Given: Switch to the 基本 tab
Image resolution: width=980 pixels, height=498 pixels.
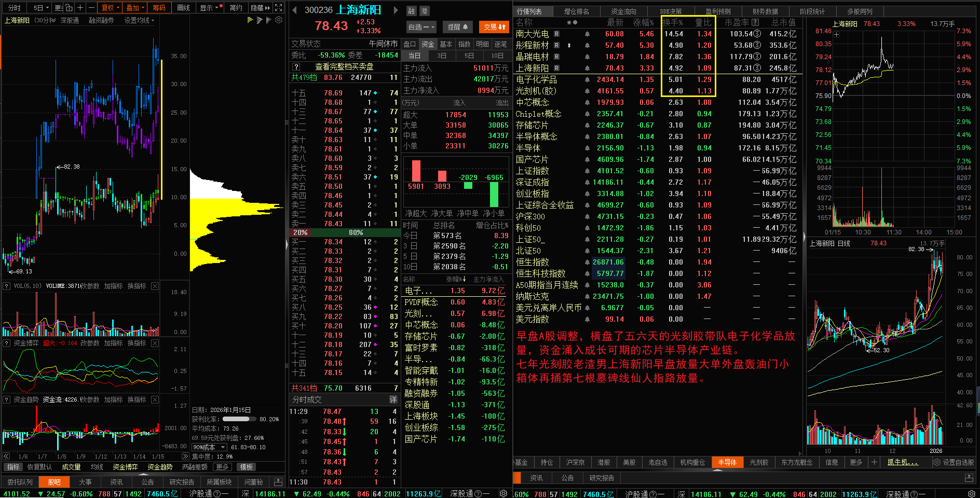Looking at the screenshot, I should pos(446,44).
